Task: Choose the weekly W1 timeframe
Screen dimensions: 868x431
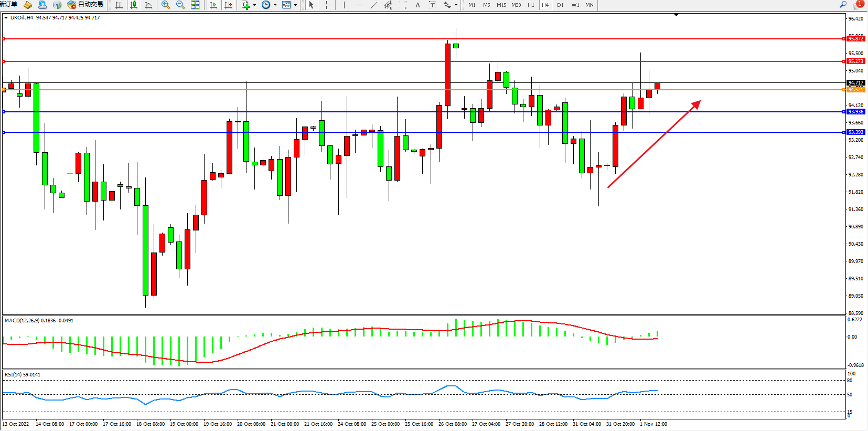Action: coord(575,5)
